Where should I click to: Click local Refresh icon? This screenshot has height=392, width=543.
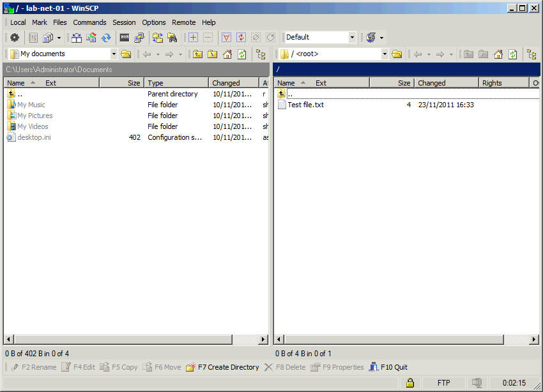(x=242, y=54)
